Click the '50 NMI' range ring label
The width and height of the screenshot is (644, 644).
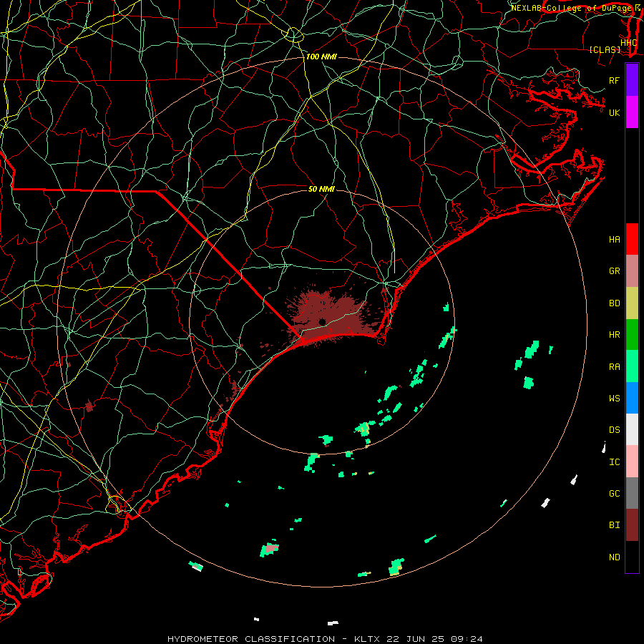(321, 189)
